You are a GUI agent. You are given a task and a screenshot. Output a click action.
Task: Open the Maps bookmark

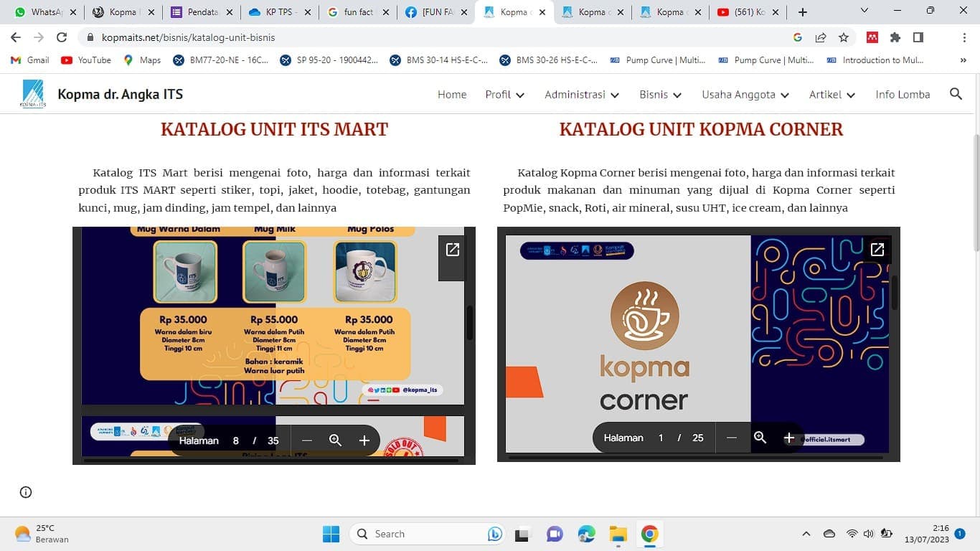pyautogui.click(x=142, y=60)
